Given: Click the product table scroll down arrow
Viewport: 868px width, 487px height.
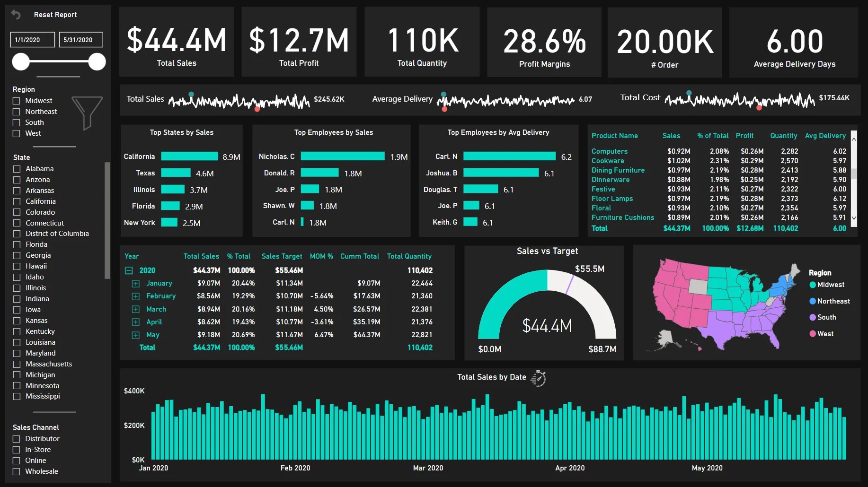Looking at the screenshot, I should (x=854, y=218).
